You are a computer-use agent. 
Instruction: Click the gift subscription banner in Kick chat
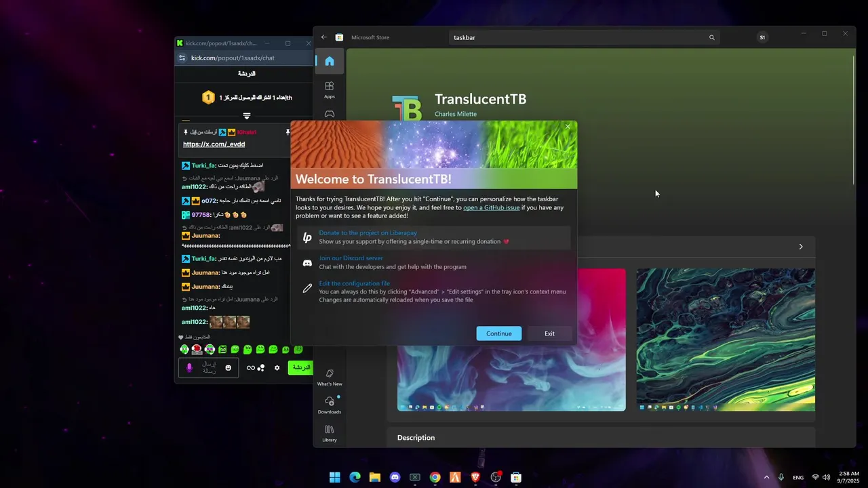pos(247,98)
